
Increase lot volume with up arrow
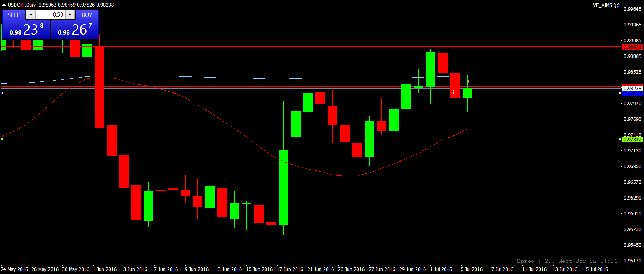(x=70, y=15)
